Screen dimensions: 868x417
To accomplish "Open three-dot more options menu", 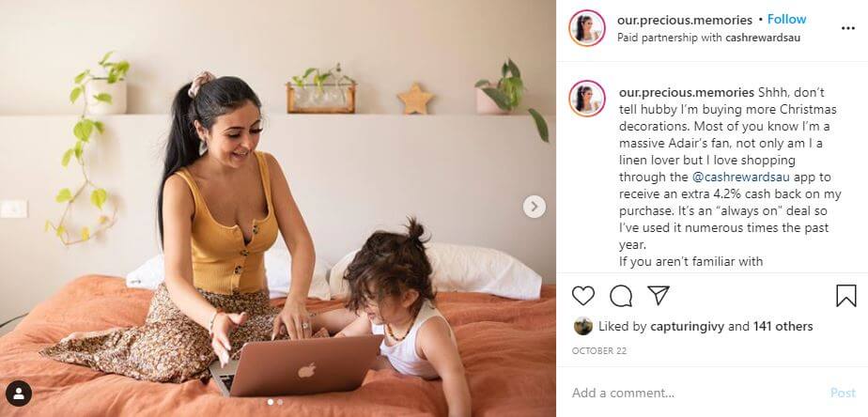I will [848, 28].
